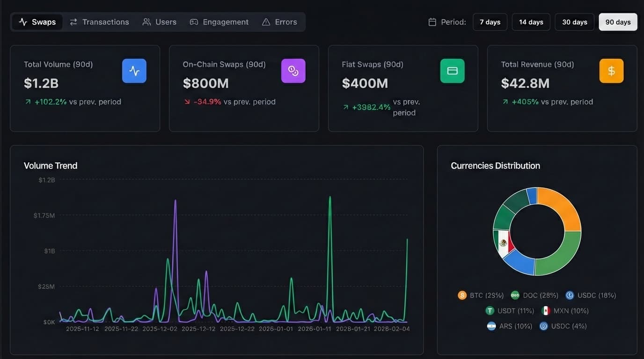
Task: Click the Total Volume (90d) card heading
Action: click(59, 65)
